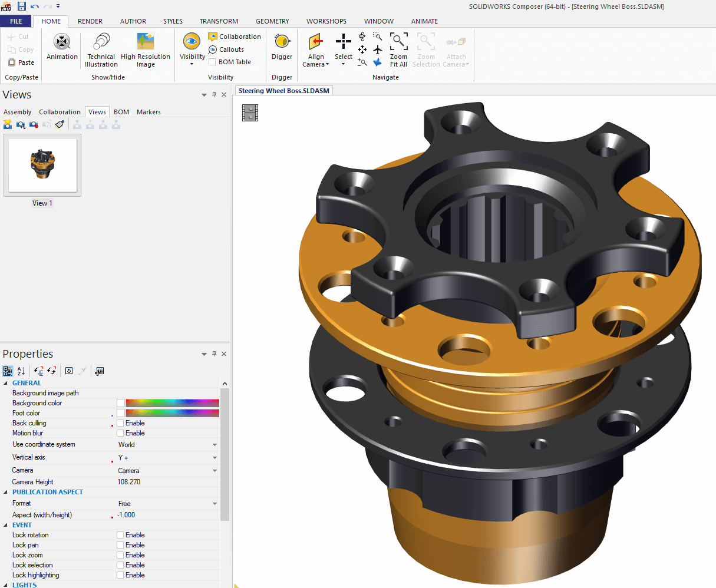Select the Rotate navigation mode icon
This screenshot has width=716, height=588.
tap(362, 37)
